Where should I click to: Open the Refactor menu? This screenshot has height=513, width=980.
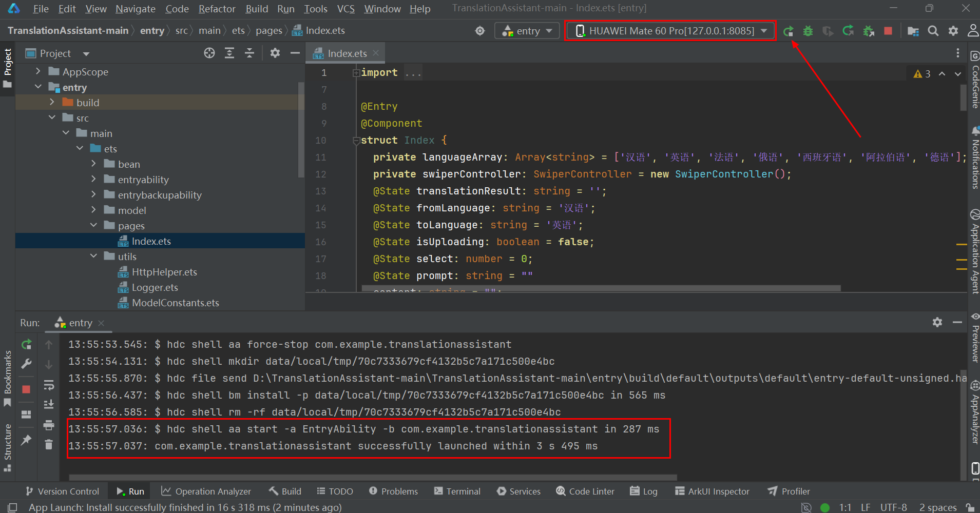tap(217, 9)
